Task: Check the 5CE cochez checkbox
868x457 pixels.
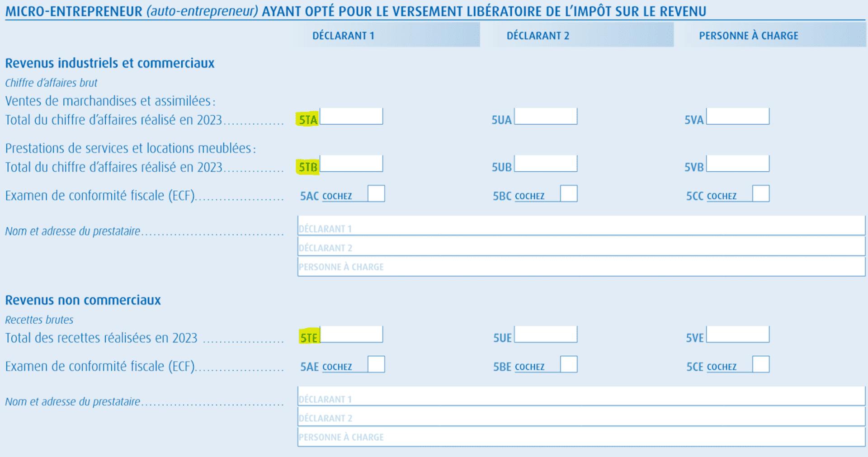Action: tap(761, 364)
